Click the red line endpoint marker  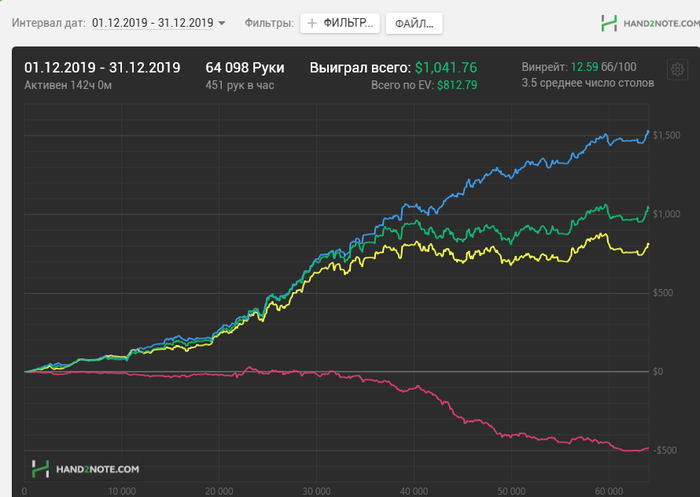click(648, 448)
